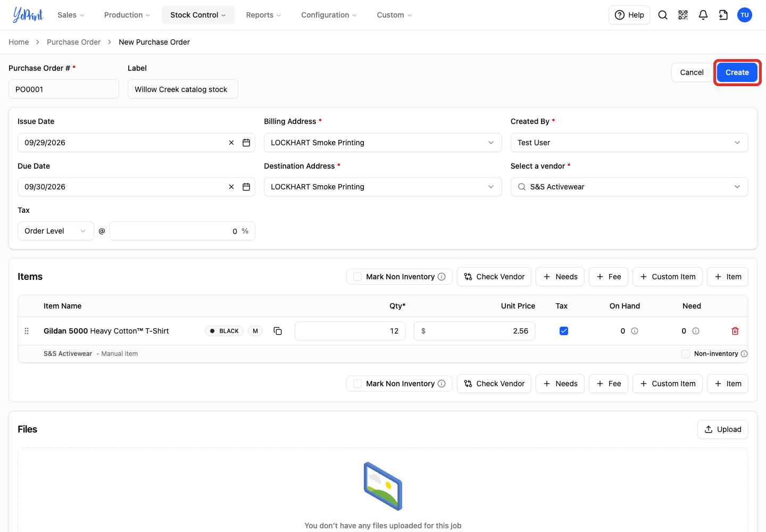Go to Purchase Order breadcrumb link
Viewport: 766px width, 532px height.
tap(73, 42)
